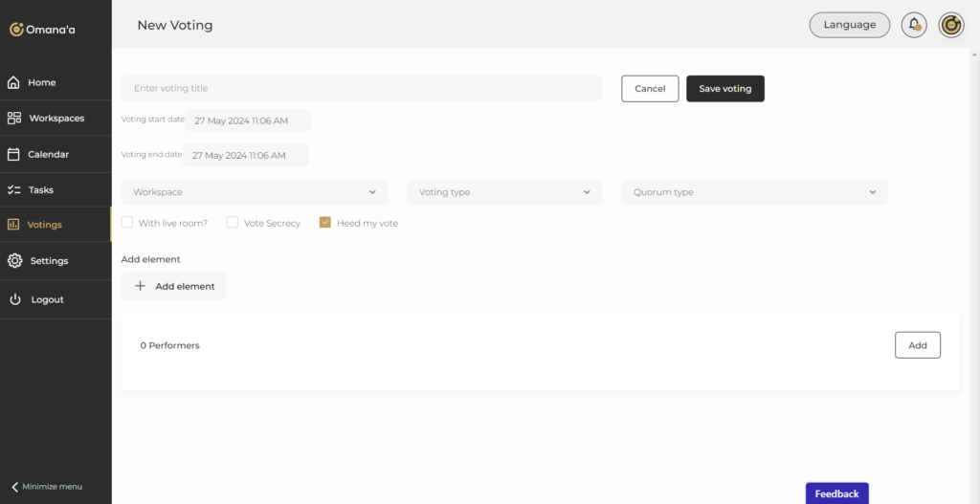Click the Logout power icon

[14, 299]
